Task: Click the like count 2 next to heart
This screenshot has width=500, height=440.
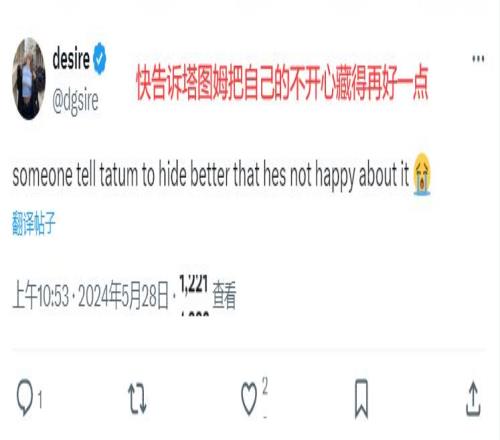Action: tap(265, 386)
